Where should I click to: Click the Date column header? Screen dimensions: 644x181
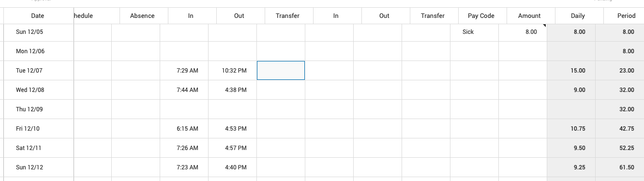click(38, 16)
